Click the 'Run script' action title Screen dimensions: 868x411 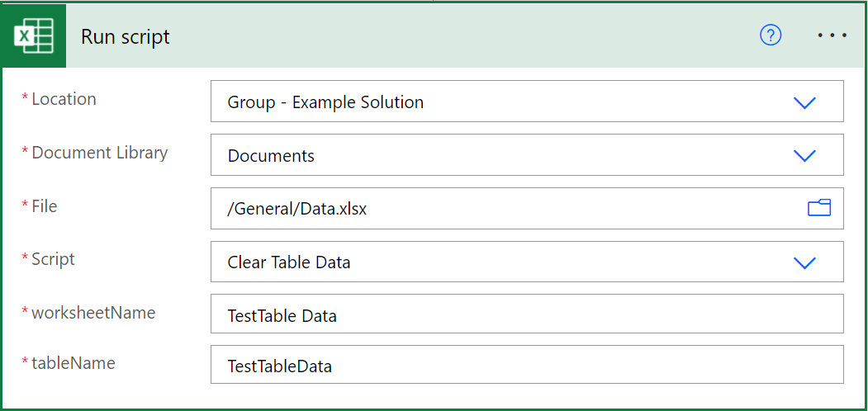click(x=126, y=36)
